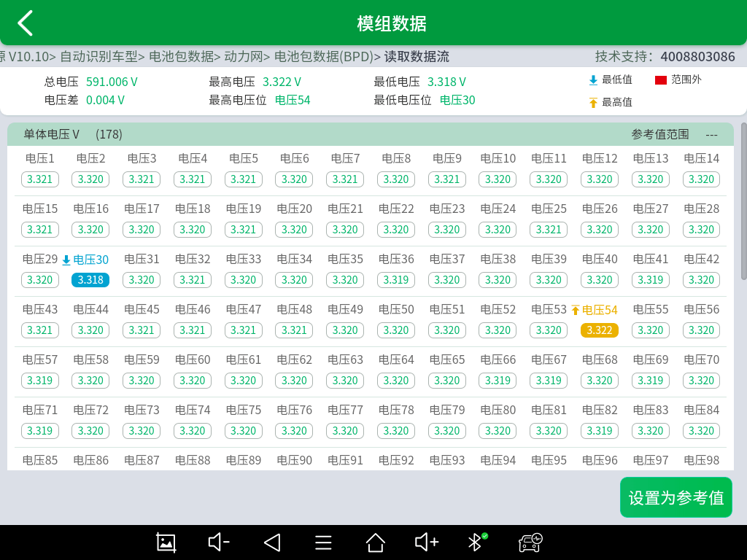Viewport: 747px width, 560px height.
Task: Click the 电池包数据 breadcrumb after 自动识别车型
Action: coord(181,57)
